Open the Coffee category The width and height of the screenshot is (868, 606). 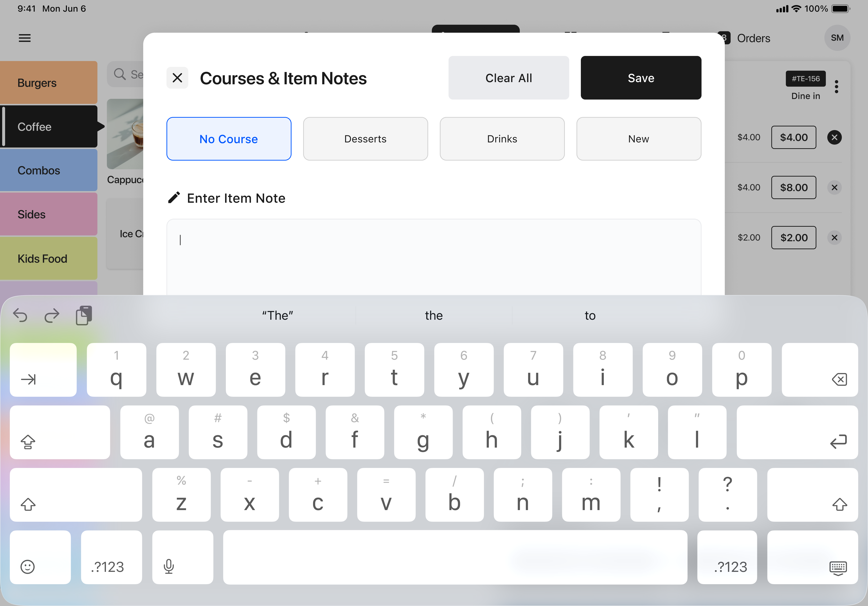[48, 127]
